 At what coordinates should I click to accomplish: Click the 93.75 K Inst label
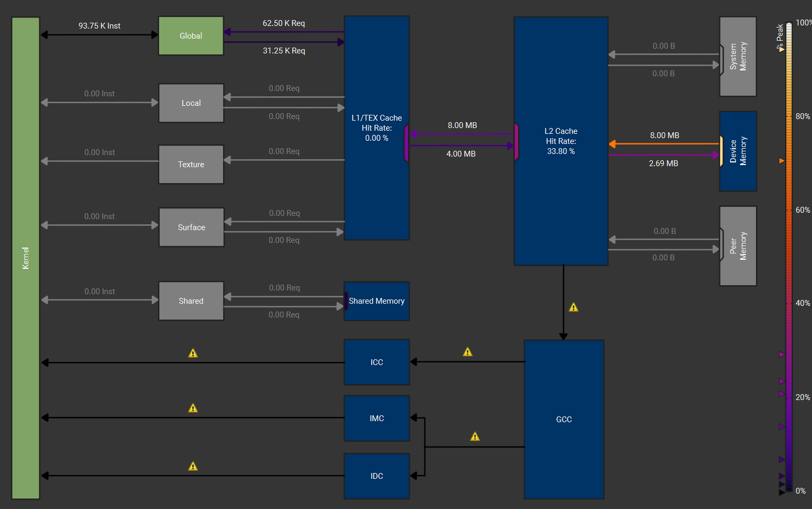tap(99, 26)
